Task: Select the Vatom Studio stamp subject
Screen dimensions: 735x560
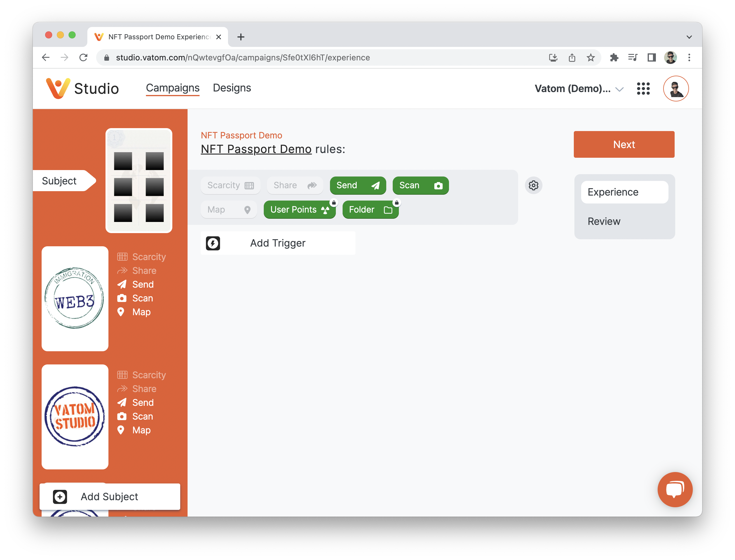Action: [x=75, y=417]
